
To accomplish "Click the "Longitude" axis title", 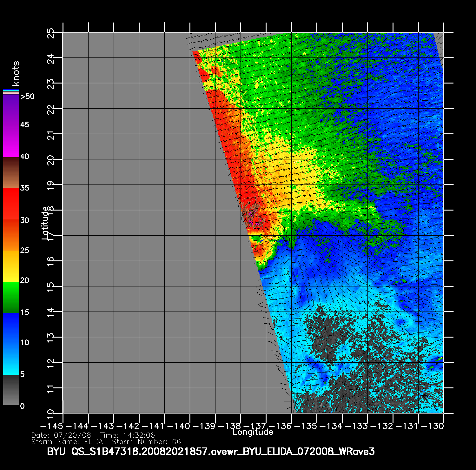I will [x=253, y=432].
